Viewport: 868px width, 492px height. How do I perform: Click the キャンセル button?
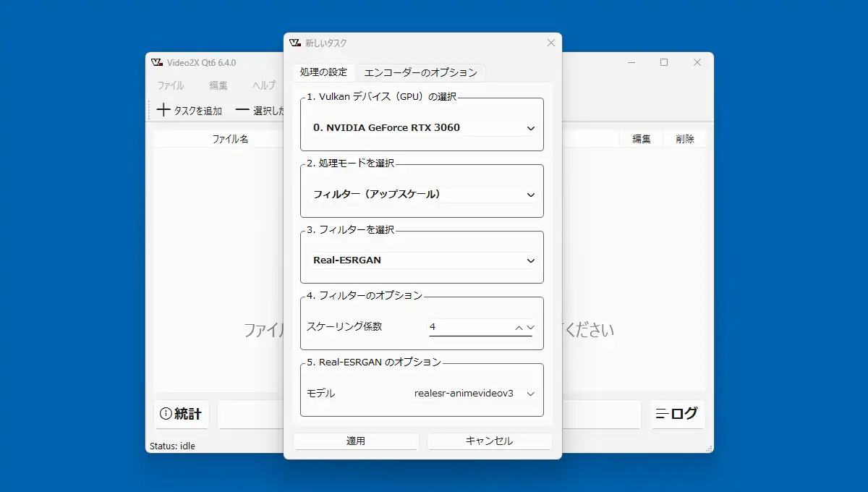pyautogui.click(x=490, y=441)
